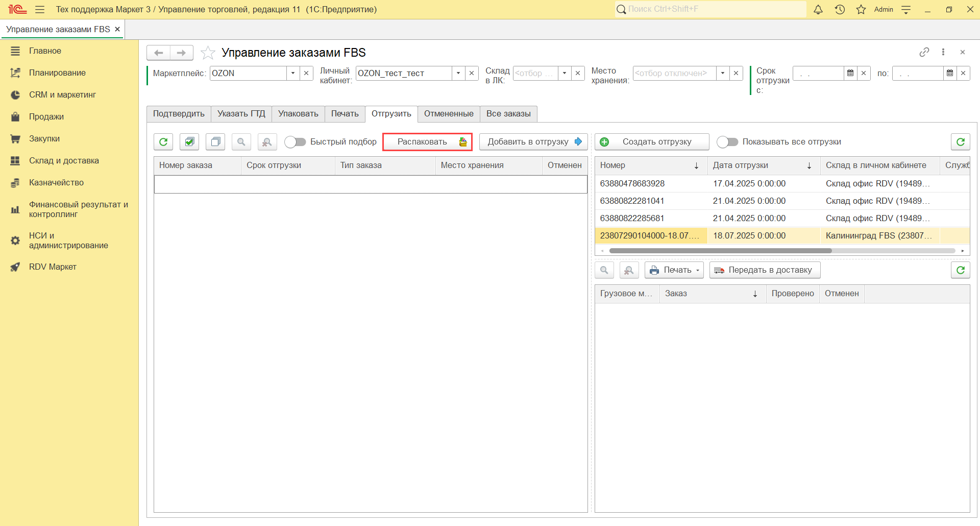Open the Печать dropdown menu
Screen dimensions: 980x526
tap(674, 270)
